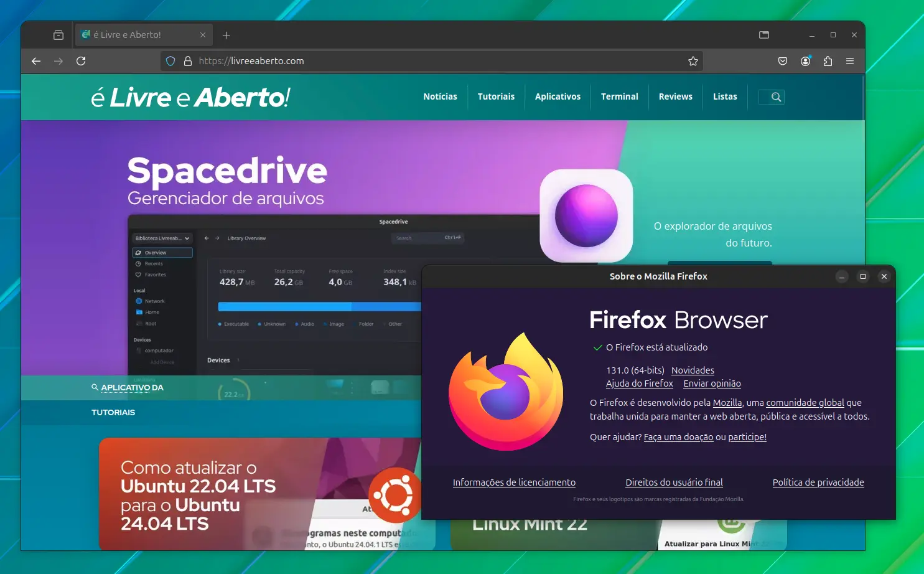Open the comunidade global link
The image size is (924, 574).
[805, 403]
